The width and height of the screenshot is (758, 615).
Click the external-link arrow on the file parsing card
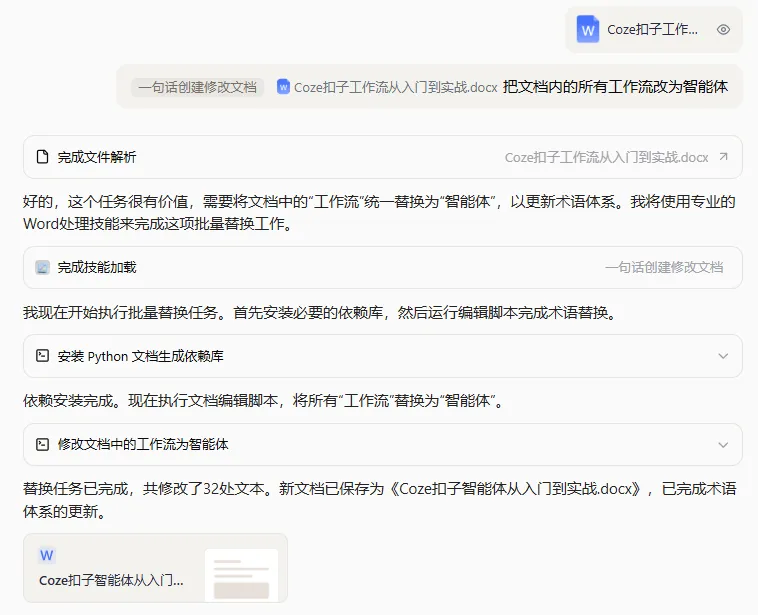[x=724, y=157]
